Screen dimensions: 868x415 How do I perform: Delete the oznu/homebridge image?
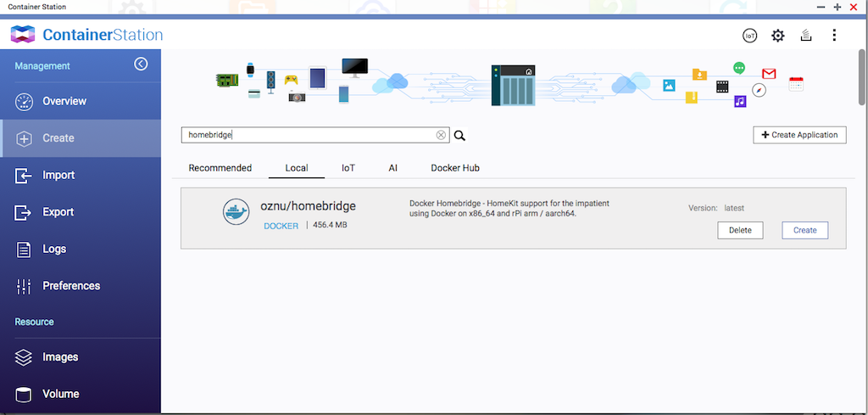[x=740, y=230]
